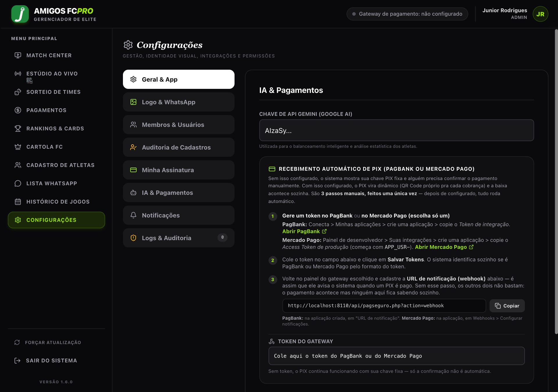The width and height of the screenshot is (558, 392).
Task: Click the Copiar webhook URL button
Action: 507,306
